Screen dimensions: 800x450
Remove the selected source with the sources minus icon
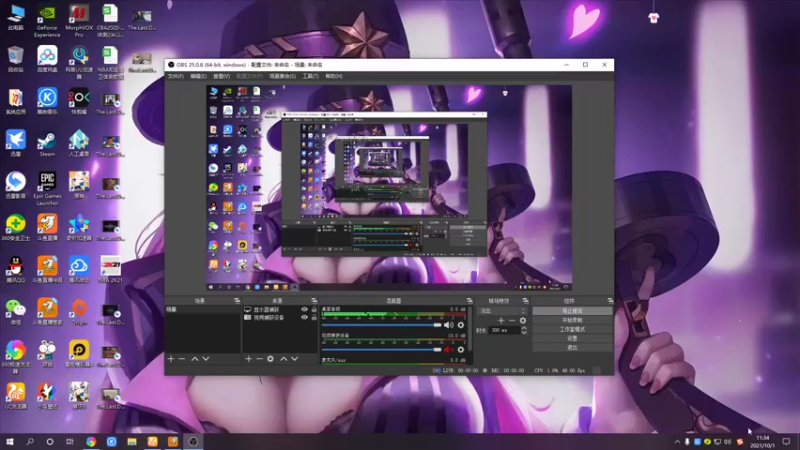point(259,359)
